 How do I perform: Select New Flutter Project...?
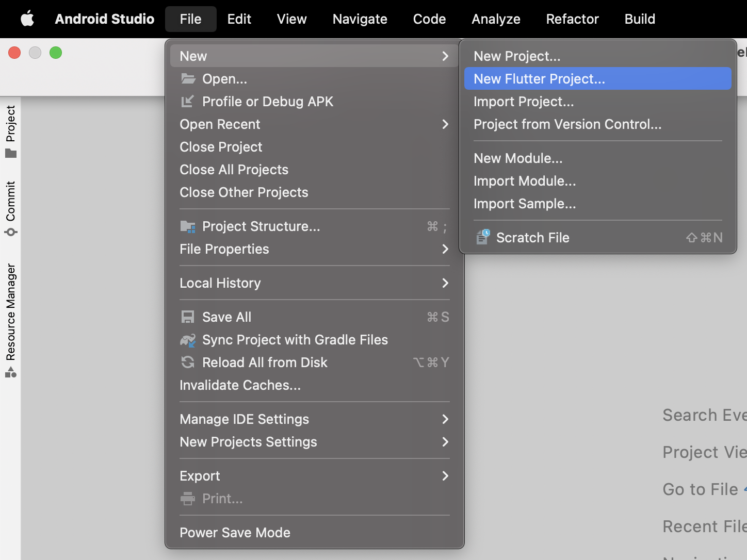point(598,79)
